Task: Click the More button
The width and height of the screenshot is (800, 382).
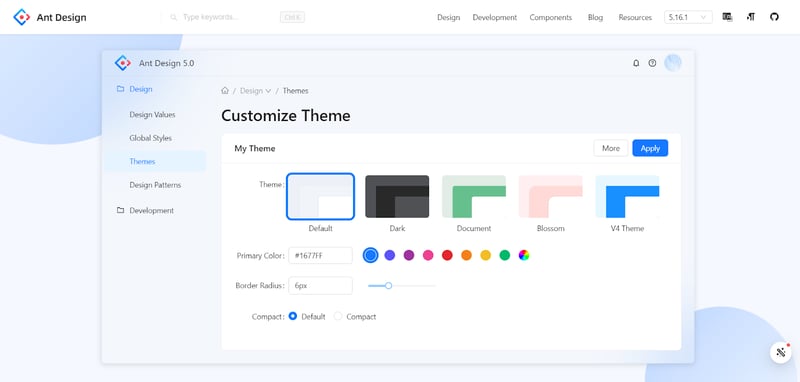Action: (x=611, y=148)
